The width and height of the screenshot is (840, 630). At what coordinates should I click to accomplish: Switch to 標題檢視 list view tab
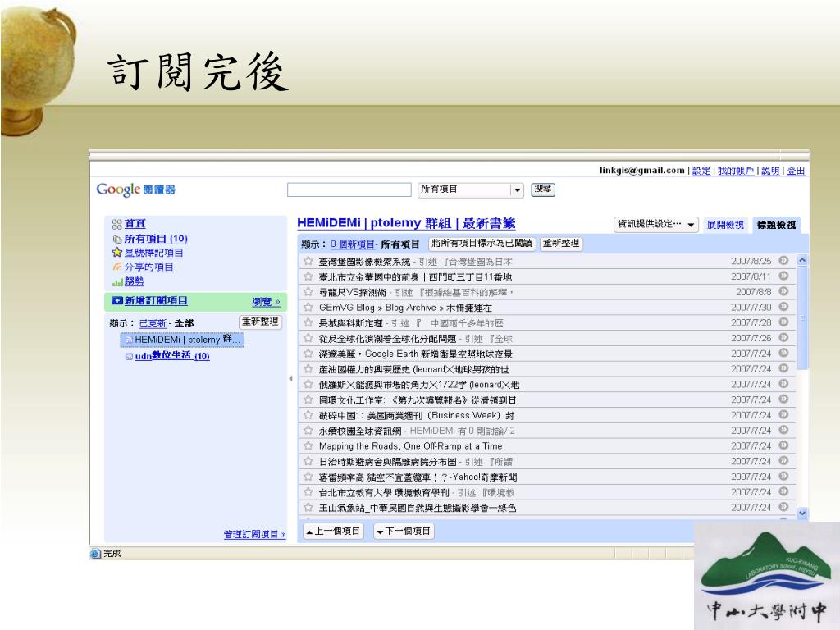pyautogui.click(x=776, y=225)
